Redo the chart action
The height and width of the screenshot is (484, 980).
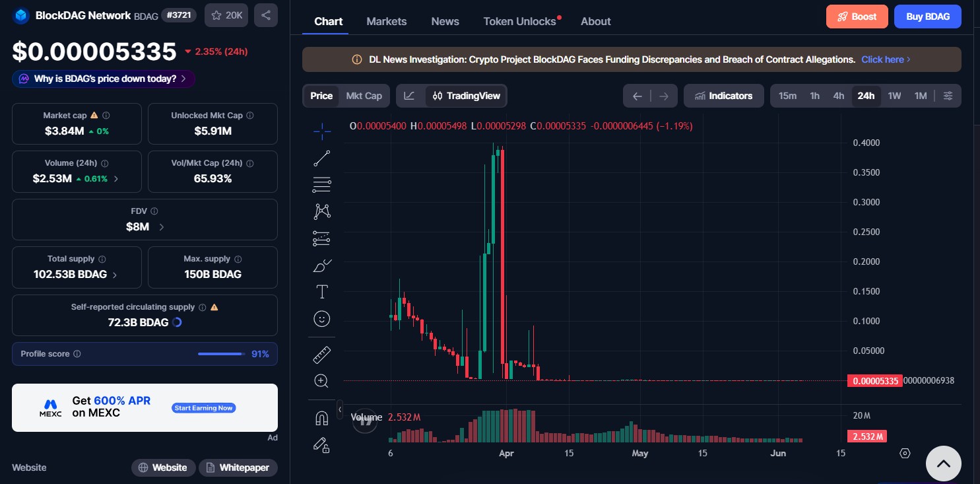click(664, 96)
